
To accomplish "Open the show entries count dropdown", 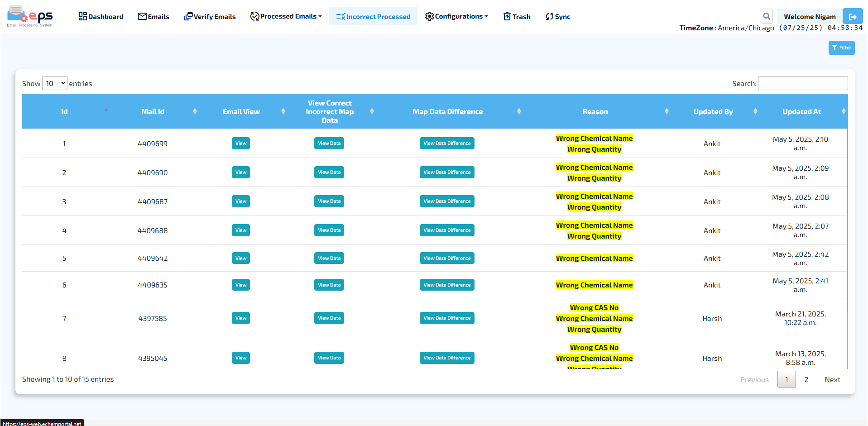I will (x=55, y=83).
